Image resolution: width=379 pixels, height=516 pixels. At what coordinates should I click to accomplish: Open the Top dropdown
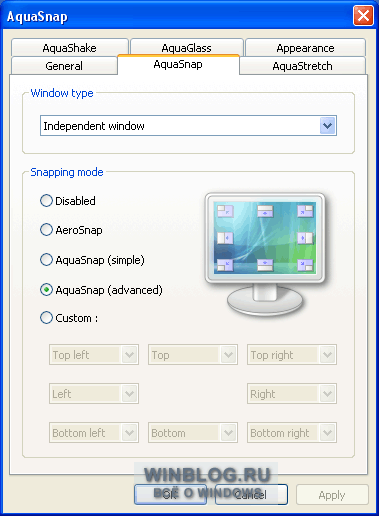pyautogui.click(x=193, y=355)
